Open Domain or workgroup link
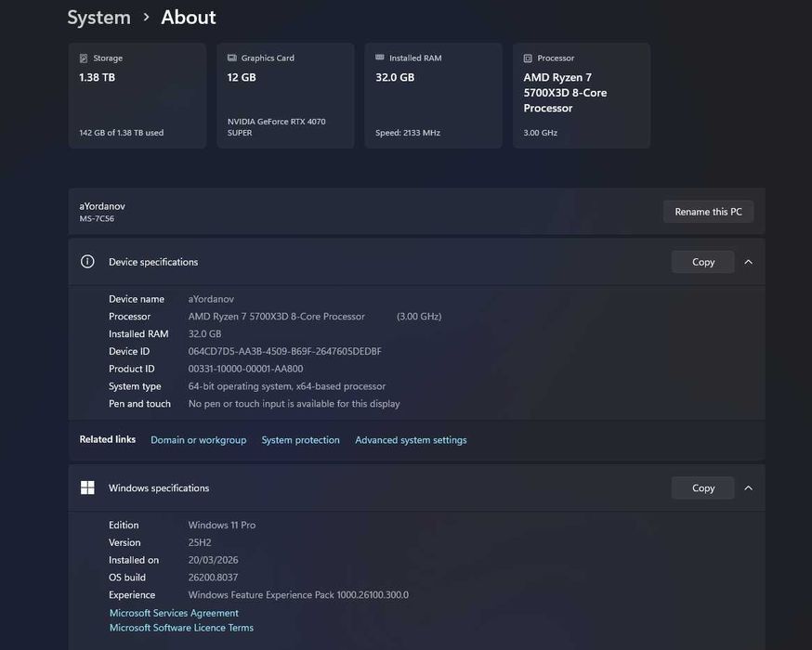 (x=198, y=440)
